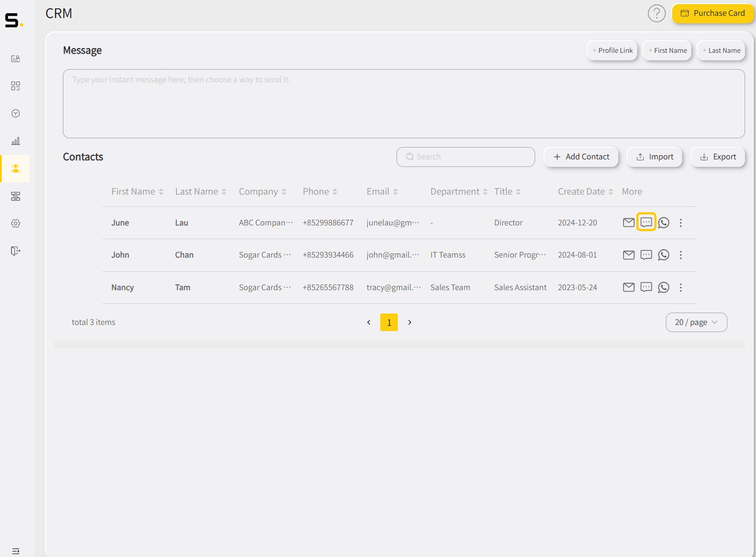Insert Last Name placeholder

pos(721,50)
